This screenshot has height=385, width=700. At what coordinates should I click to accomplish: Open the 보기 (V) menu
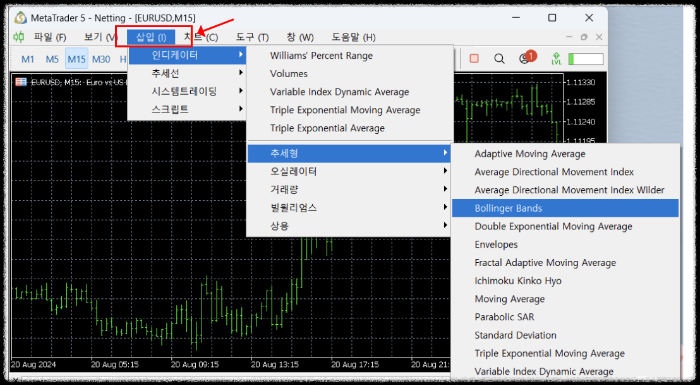100,37
